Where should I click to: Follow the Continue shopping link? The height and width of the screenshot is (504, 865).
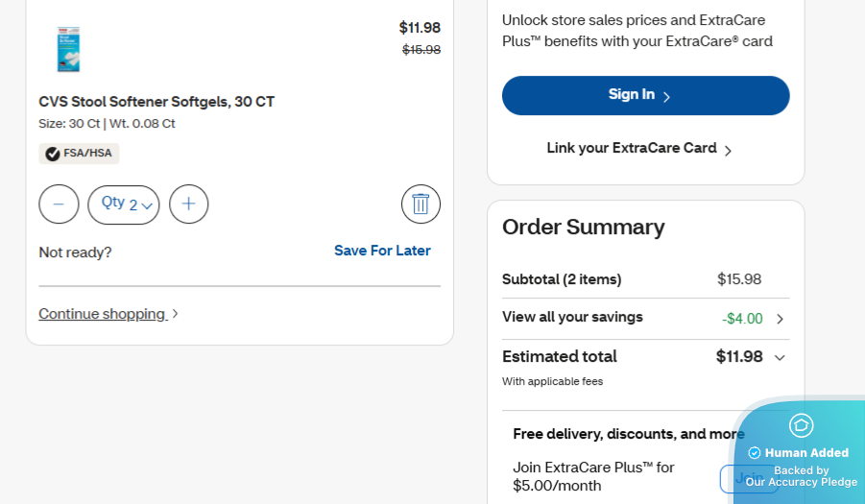point(102,314)
